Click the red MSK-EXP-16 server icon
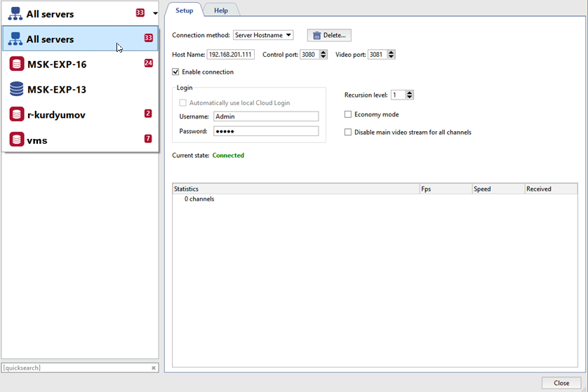This screenshot has height=392, width=588. [16, 65]
